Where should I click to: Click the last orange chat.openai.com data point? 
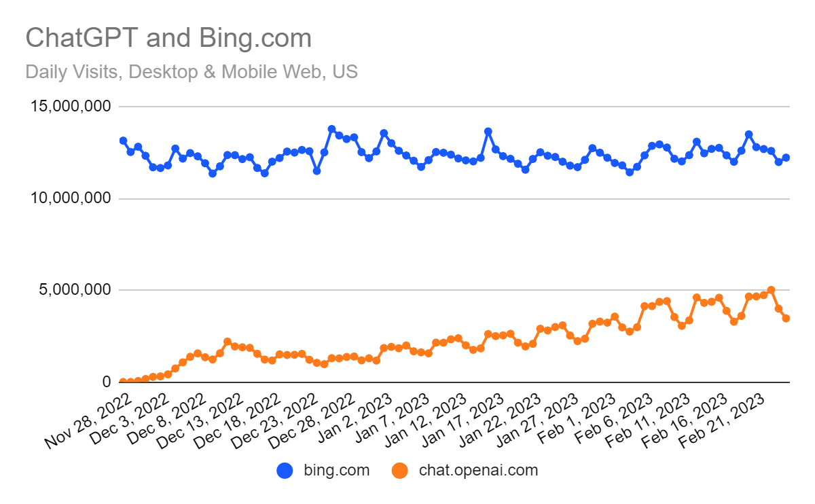click(786, 318)
